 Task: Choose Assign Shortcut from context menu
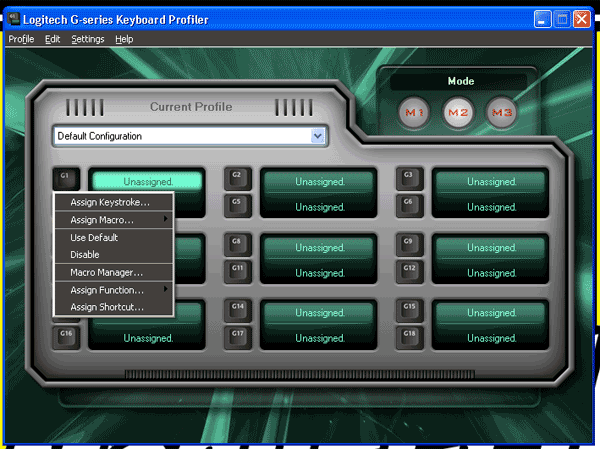(x=114, y=307)
